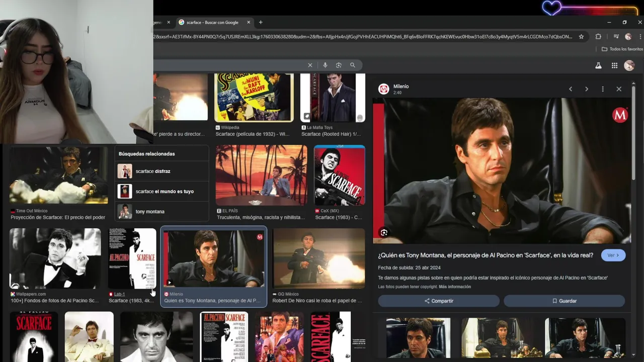
Task: Open GQ México gun flash result image
Action: coord(319,258)
